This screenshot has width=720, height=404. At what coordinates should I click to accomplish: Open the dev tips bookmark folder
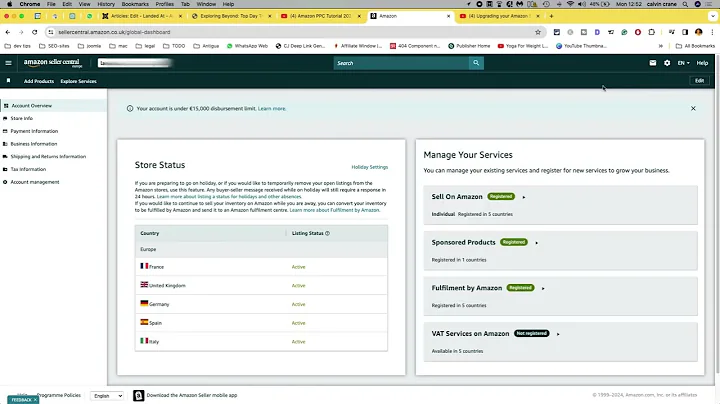(17, 46)
